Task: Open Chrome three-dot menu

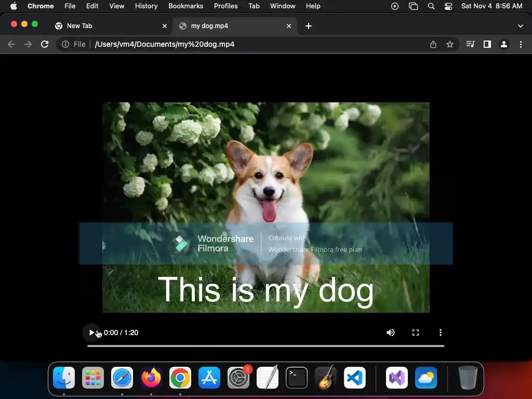Action: 521,44
